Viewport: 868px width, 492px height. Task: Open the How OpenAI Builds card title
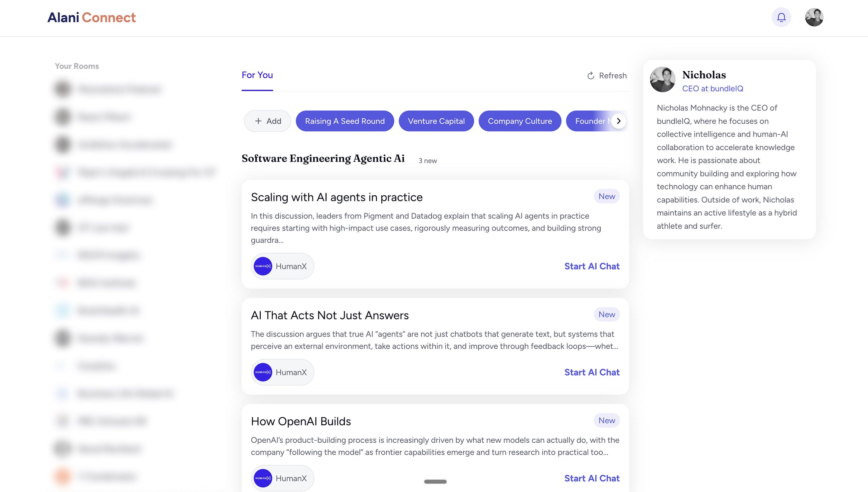[300, 421]
